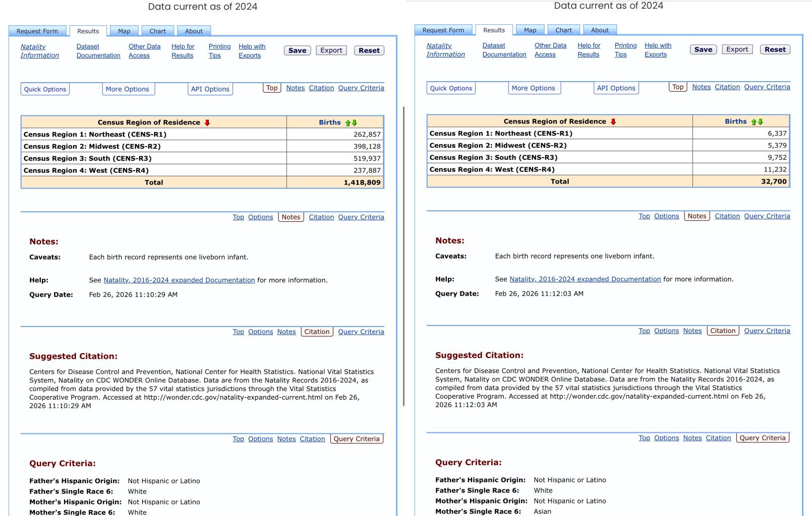Select South births value 519,937

(x=367, y=159)
